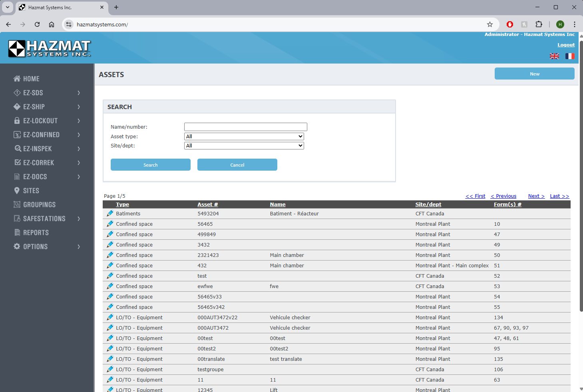Click edit pencil for asset 000AUT3472
This screenshot has width=583, height=392.
pos(110,328)
